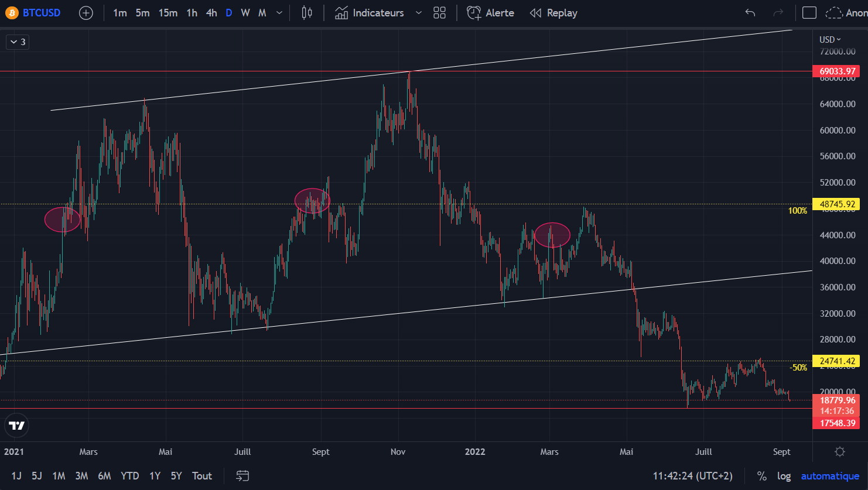Open the Indicateurs panel
This screenshot has width=868, height=490.
(x=370, y=13)
